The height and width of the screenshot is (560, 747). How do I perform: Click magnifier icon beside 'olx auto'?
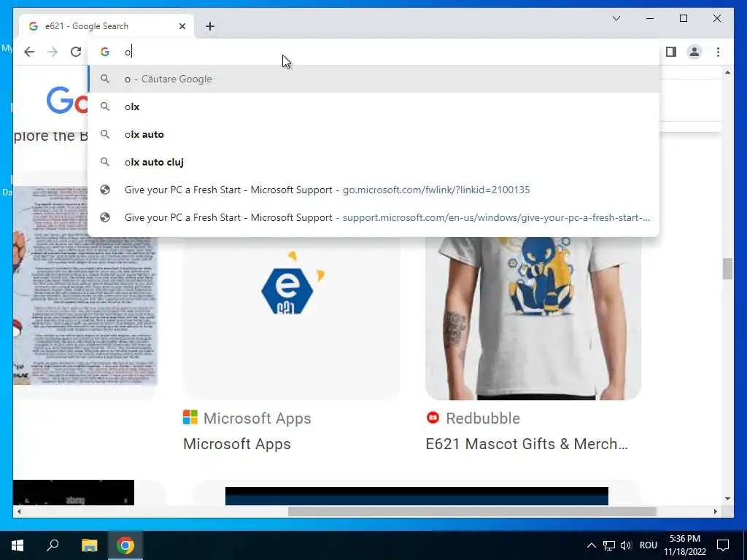[105, 134]
